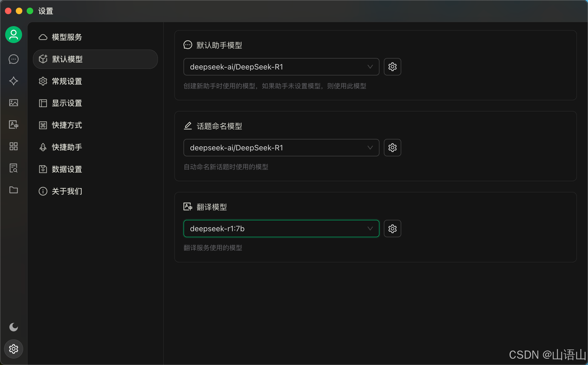
Task: Open settings for topic naming model
Action: 392,148
